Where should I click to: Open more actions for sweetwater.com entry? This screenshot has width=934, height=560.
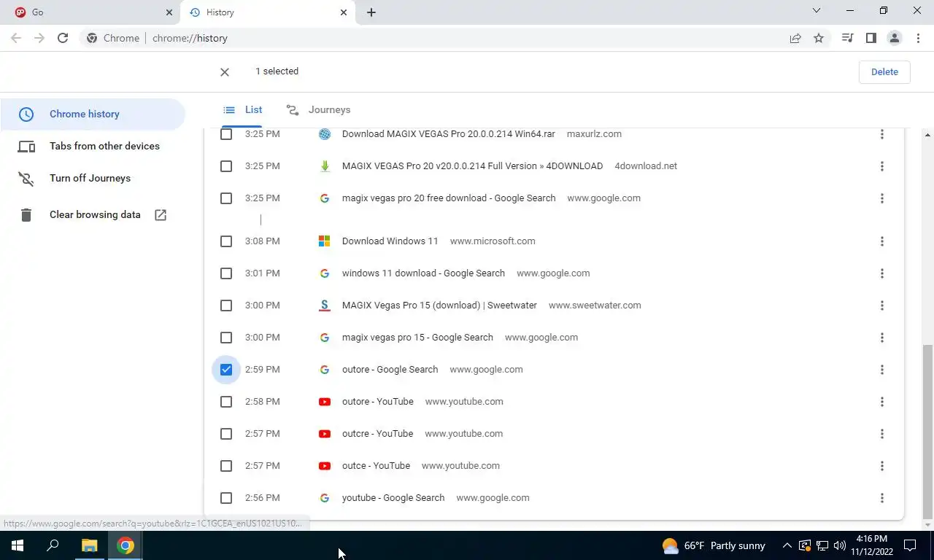coord(881,306)
